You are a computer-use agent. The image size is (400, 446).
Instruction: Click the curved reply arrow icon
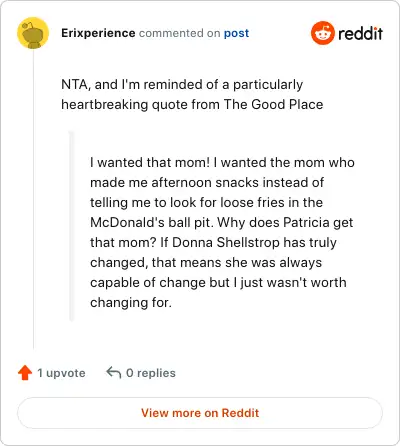[113, 372]
